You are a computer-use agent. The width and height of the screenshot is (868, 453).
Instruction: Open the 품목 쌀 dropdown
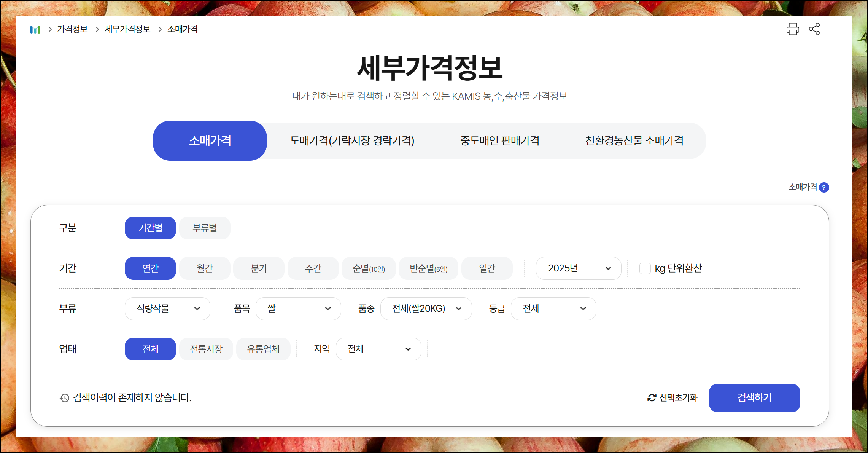coord(298,309)
